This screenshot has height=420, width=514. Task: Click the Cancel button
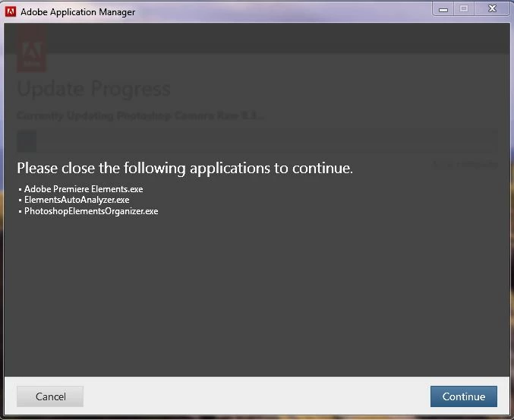pyautogui.click(x=50, y=396)
